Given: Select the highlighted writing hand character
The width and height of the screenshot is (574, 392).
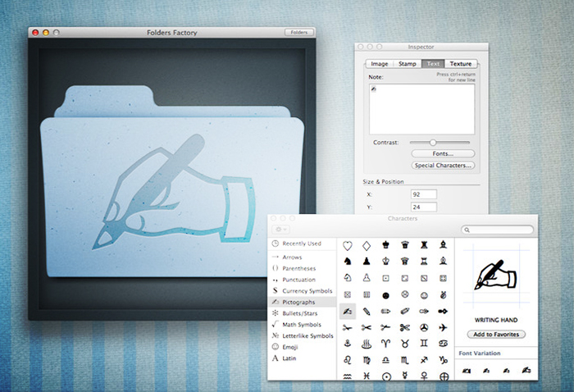Looking at the screenshot, I should pos(348,312).
